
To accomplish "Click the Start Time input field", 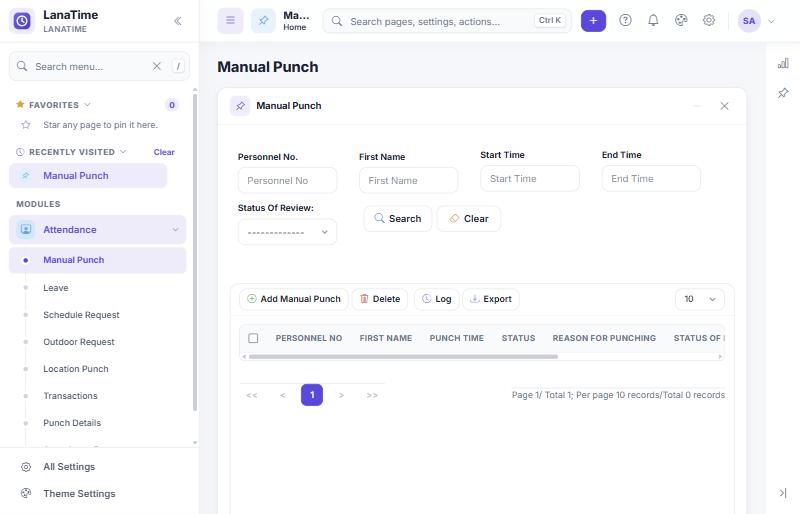I will 530,179.
